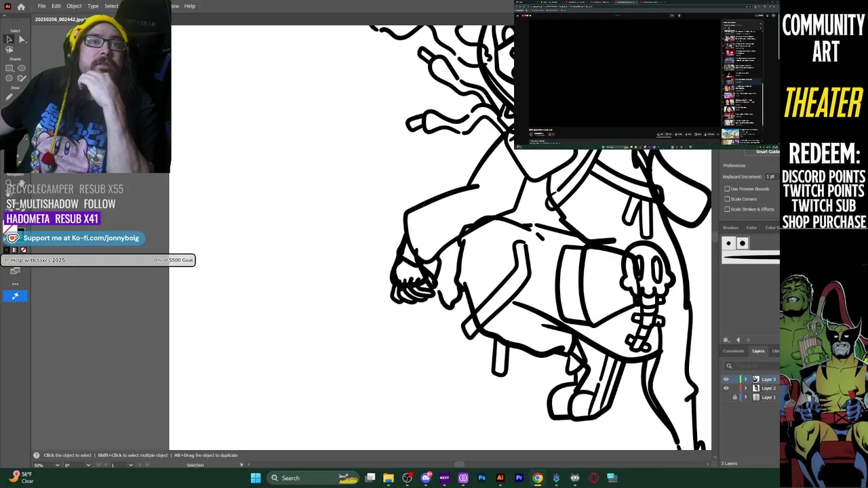868x488 pixels.
Task: Open the Brush Libraries menu icon
Action: (x=726, y=340)
